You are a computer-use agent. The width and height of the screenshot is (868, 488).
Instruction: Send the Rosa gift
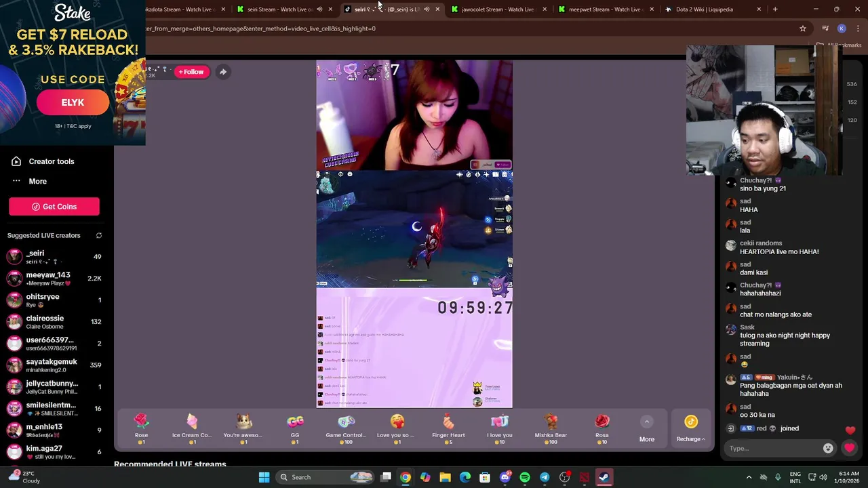pyautogui.click(x=602, y=428)
